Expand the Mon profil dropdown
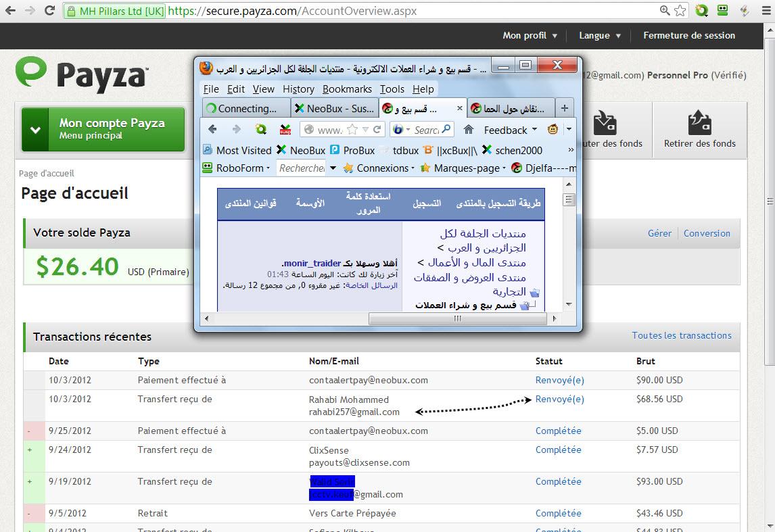 530,36
